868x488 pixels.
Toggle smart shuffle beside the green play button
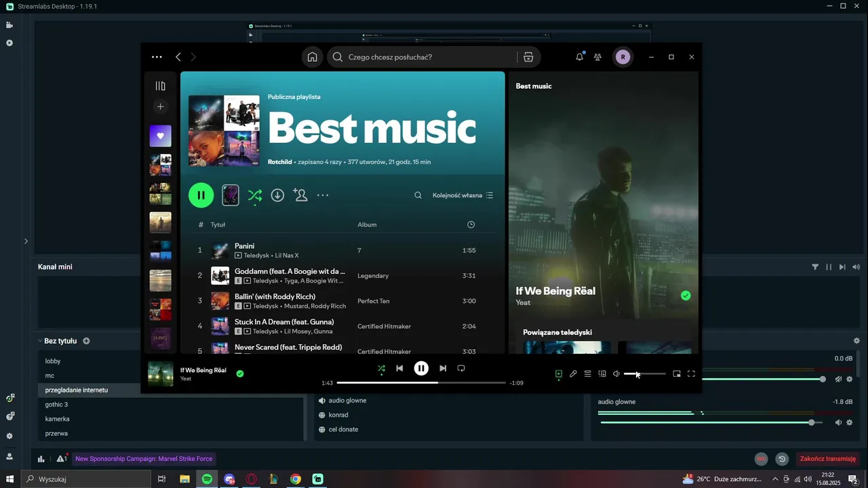point(254,195)
